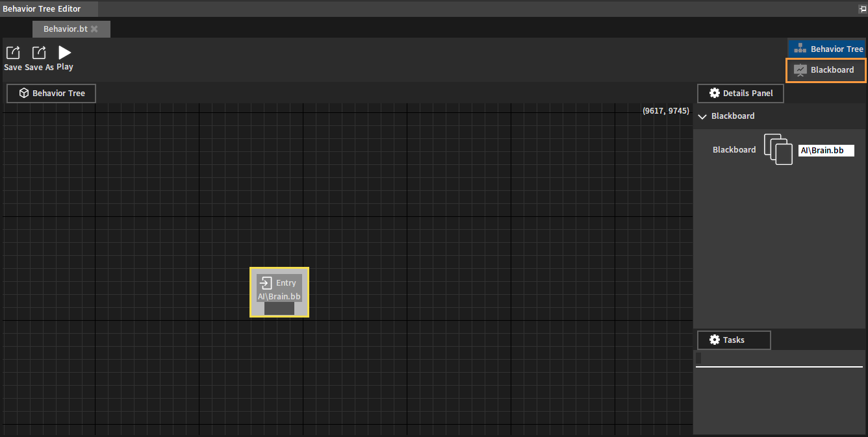Switch to Behavior Tree mode at top right
The image size is (868, 437).
(x=827, y=49)
